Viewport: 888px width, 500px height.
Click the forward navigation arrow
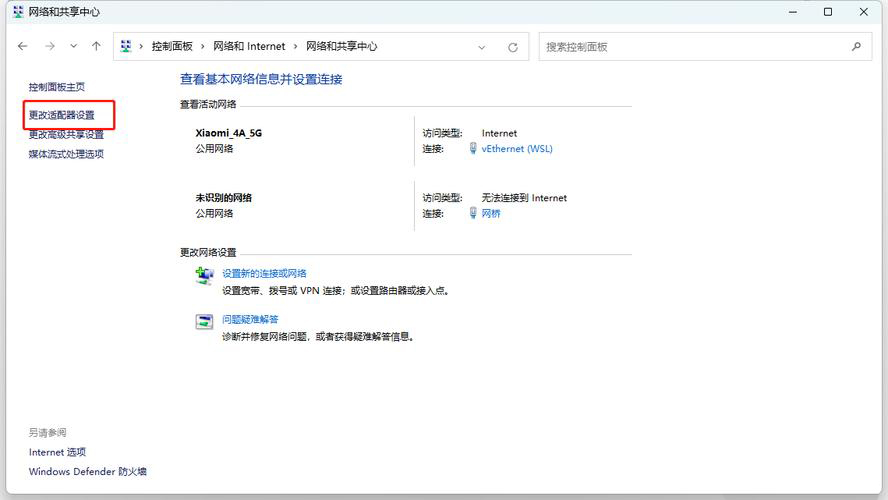(x=49, y=46)
